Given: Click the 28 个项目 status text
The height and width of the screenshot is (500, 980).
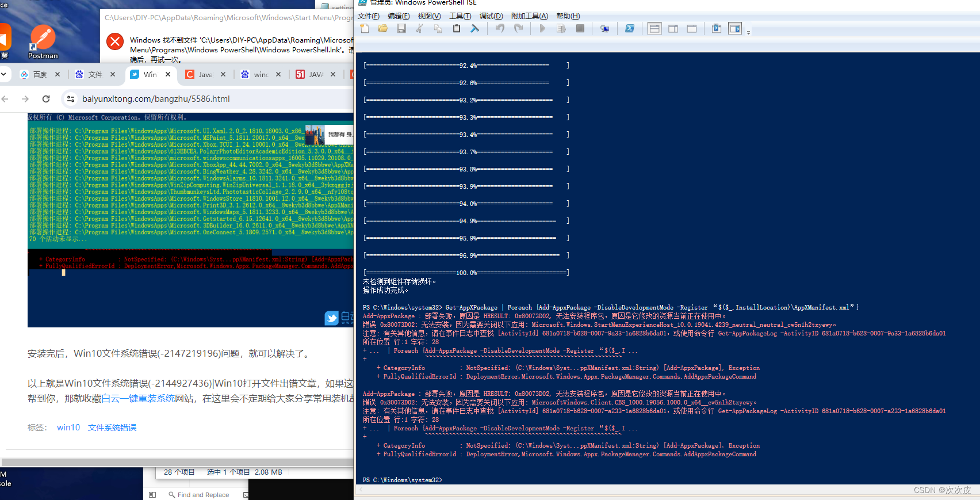Looking at the screenshot, I should (x=179, y=472).
